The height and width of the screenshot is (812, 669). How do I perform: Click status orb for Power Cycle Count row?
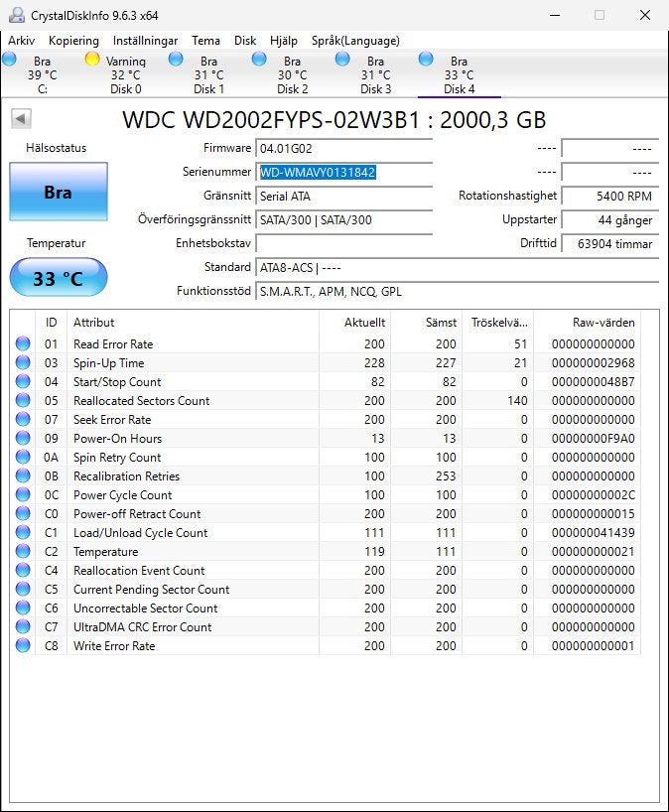click(23, 494)
